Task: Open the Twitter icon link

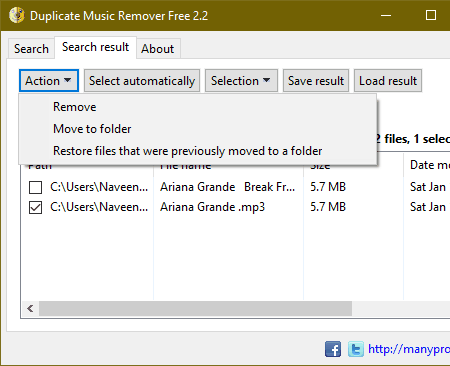Action: [x=356, y=349]
